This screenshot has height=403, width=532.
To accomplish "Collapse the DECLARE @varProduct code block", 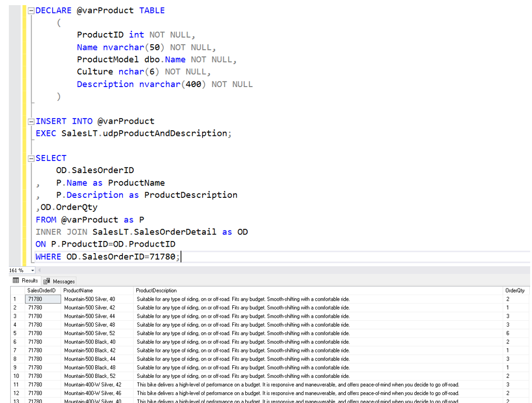I will click(31, 10).
